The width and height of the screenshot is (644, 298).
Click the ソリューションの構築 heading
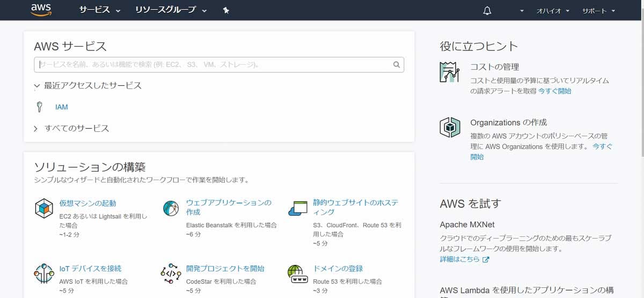point(90,167)
